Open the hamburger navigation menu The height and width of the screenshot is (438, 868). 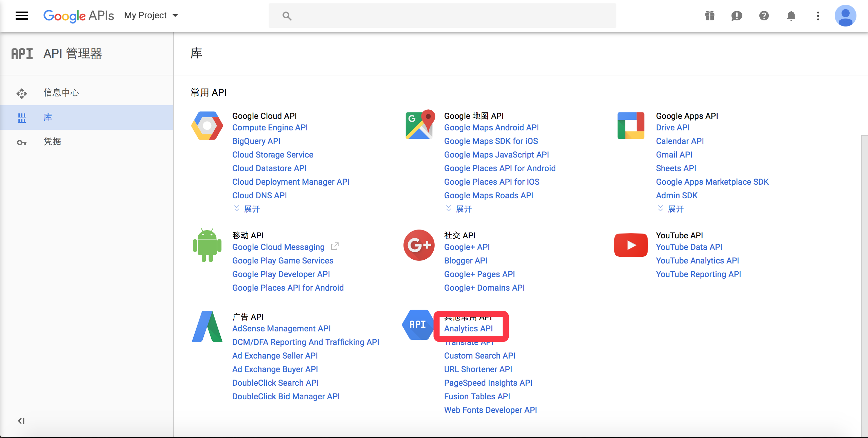tap(22, 16)
